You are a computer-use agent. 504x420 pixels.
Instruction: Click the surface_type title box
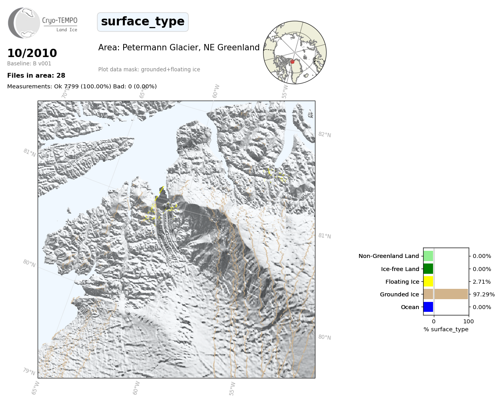tap(143, 22)
